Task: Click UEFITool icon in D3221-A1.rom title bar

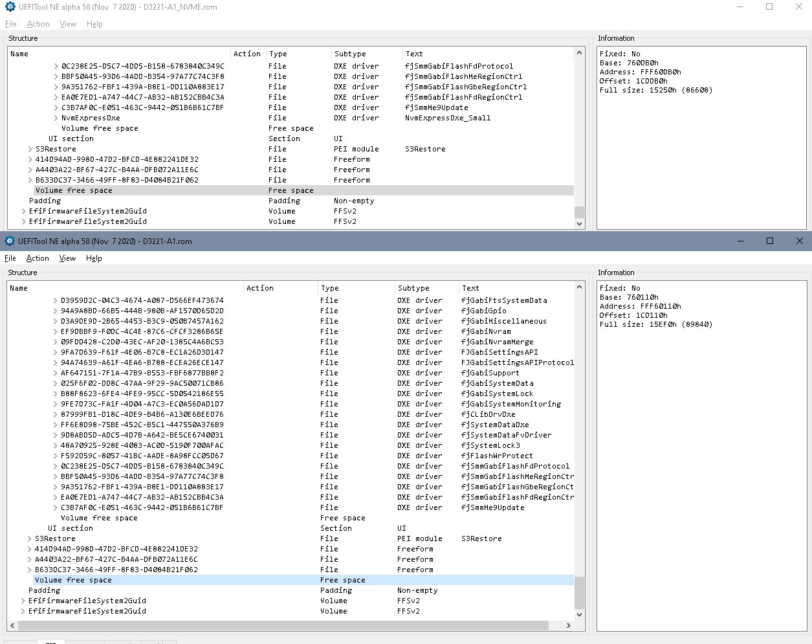Action: pyautogui.click(x=10, y=241)
